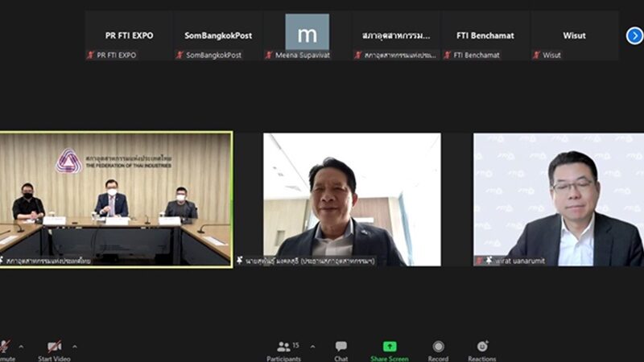Click the wirat uanarumit video feed
This screenshot has width=644, height=362.
(x=559, y=199)
